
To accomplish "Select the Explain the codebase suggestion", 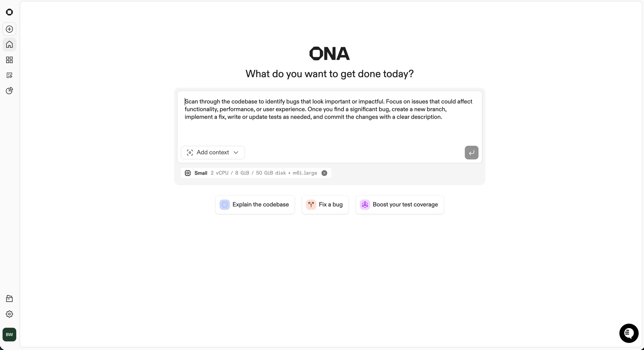I will click(255, 205).
